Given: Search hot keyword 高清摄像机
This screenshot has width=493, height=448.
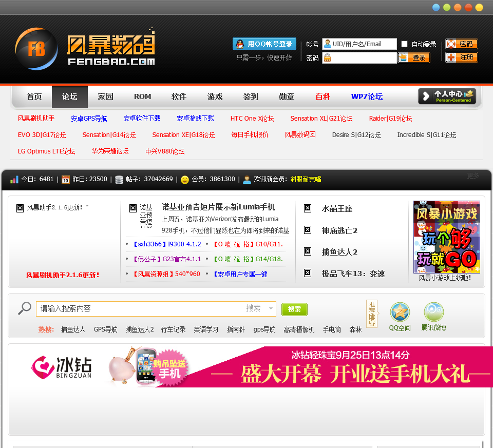Looking at the screenshot, I should coord(299,329).
